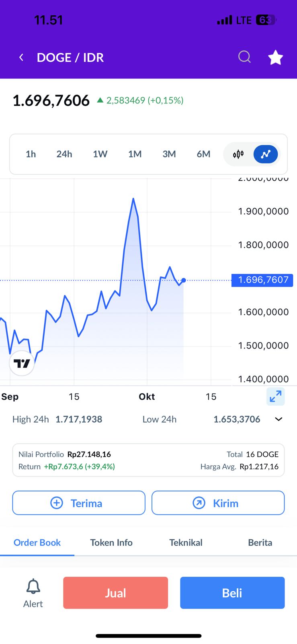The image size is (297, 644).
Task: Open the Token Info tab
Action: click(x=111, y=543)
